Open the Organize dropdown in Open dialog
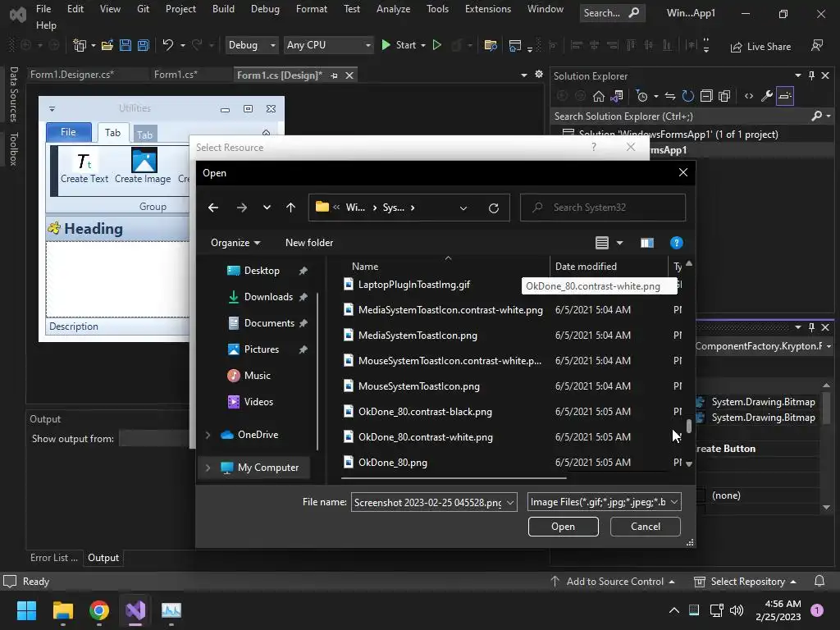Viewport: 840px width, 630px height. tap(235, 243)
